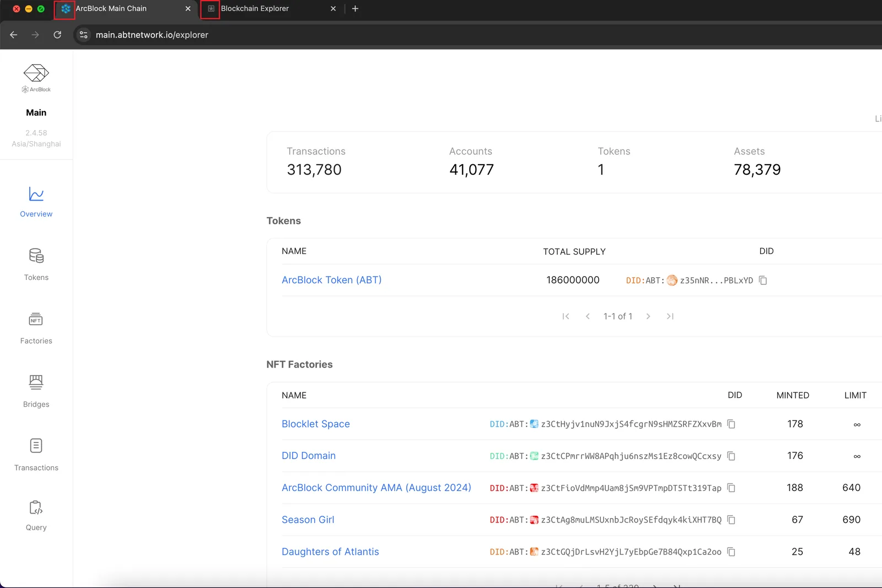Image resolution: width=882 pixels, height=588 pixels.
Task: Click the total supply value 186000000
Action: coord(573,280)
